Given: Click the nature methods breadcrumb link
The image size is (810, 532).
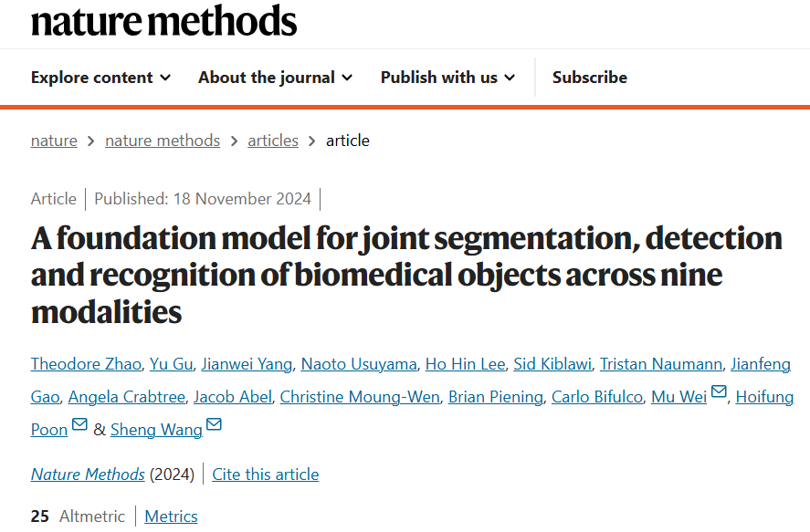Looking at the screenshot, I should 162,141.
